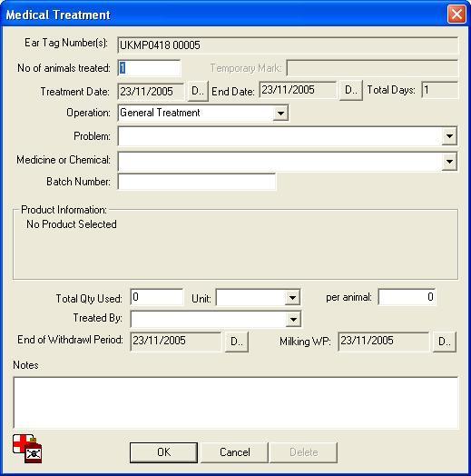Click the medicine bottle first-aid icon
The width and height of the screenshot is (471, 476).
click(x=27, y=449)
